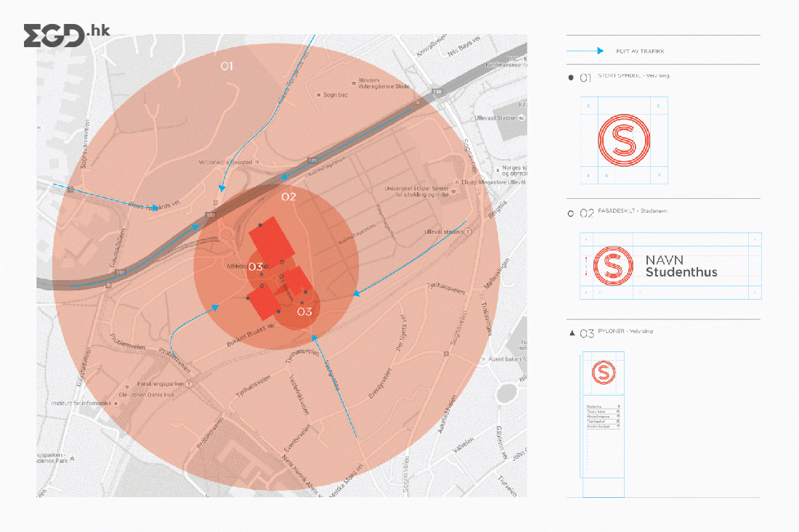Image resolution: width=799 pixels, height=532 pixels.
Task: Click the Tiurveien street label
Action: [507, 486]
